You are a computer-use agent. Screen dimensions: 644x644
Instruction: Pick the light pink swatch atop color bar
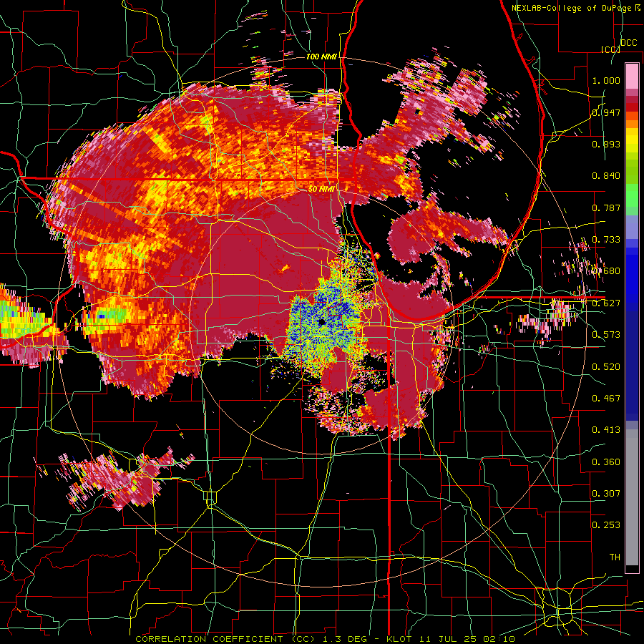(x=632, y=77)
